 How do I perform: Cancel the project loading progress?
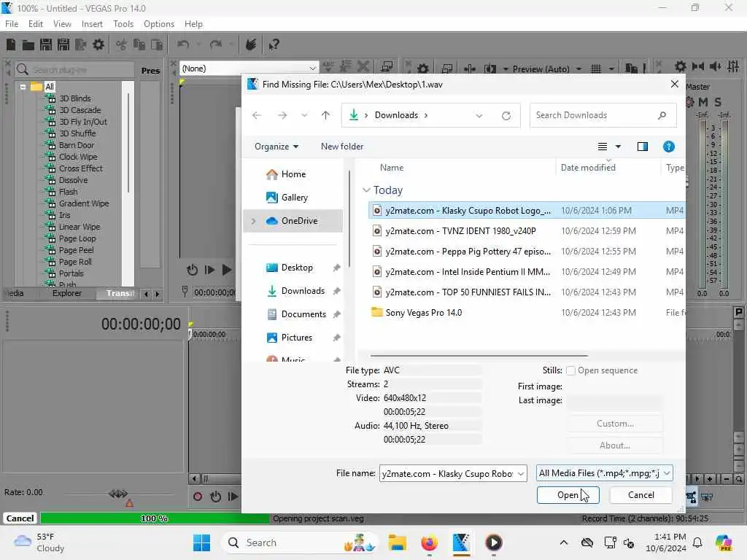(20, 518)
